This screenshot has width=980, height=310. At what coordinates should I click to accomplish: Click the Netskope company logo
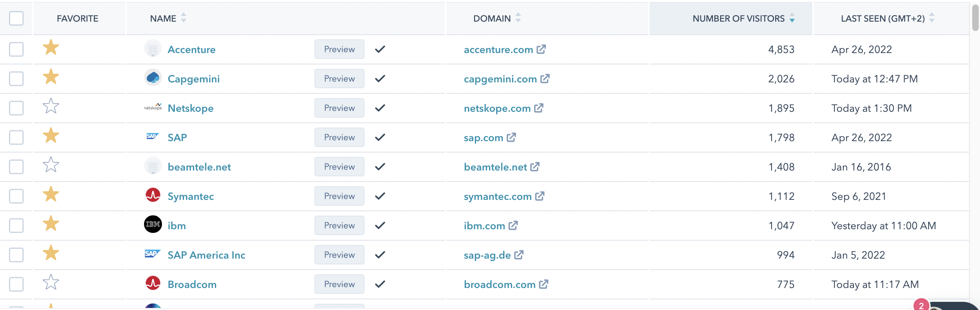(x=153, y=107)
